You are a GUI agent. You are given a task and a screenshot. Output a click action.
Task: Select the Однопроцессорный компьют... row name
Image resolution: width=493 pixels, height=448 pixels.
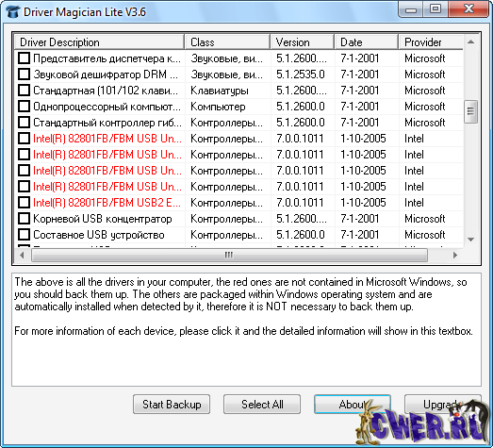pyautogui.click(x=107, y=107)
